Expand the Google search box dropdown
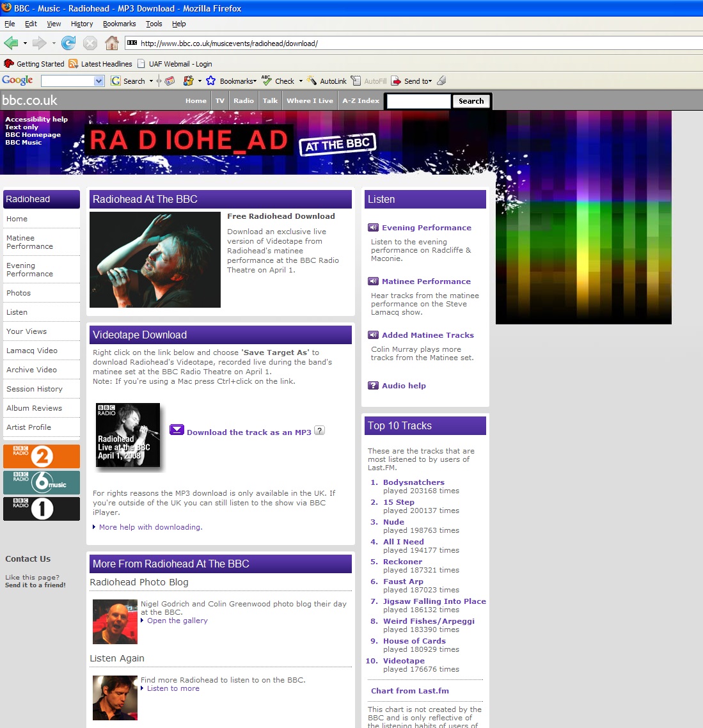703x728 pixels. click(99, 81)
